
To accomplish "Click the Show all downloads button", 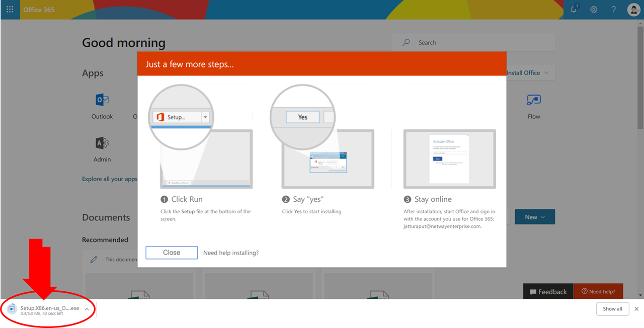I will click(x=612, y=309).
